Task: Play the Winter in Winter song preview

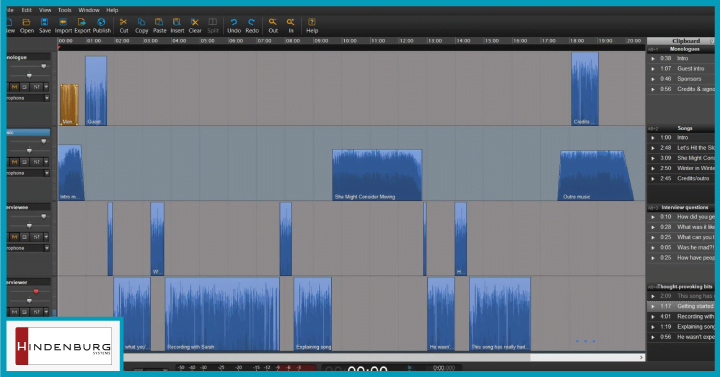Action: tap(653, 169)
